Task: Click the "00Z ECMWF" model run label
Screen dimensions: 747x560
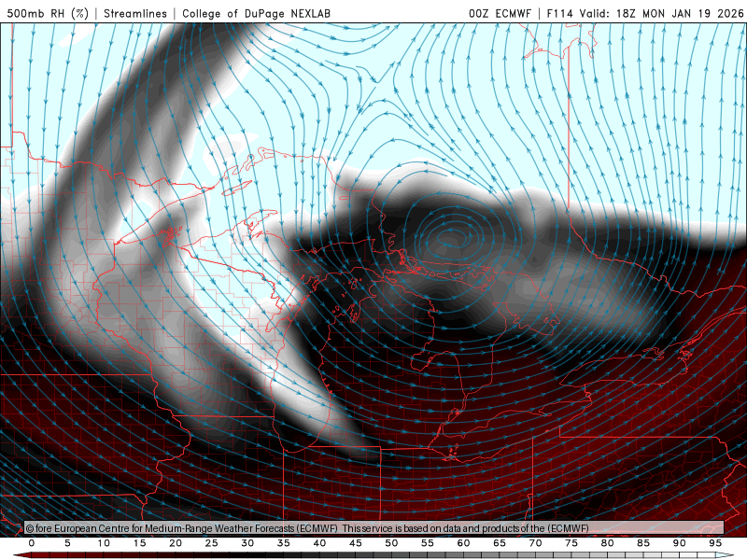Action: 500,13
